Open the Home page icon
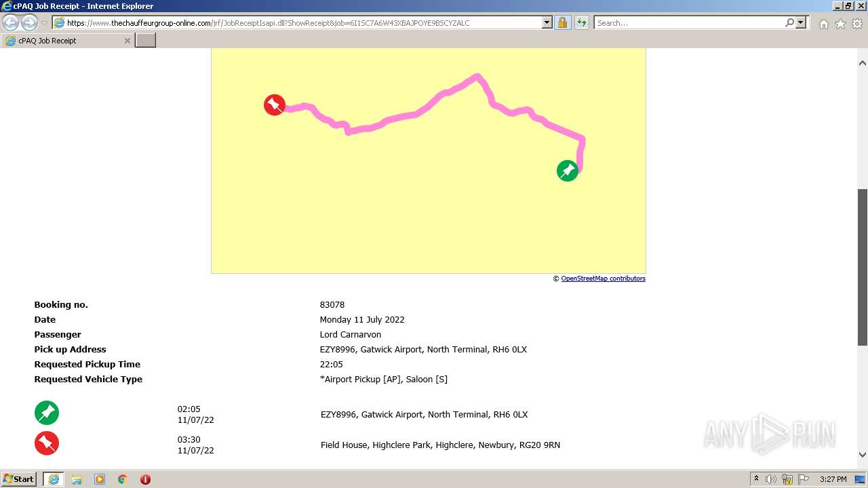This screenshot has height=488, width=868. coord(823,24)
